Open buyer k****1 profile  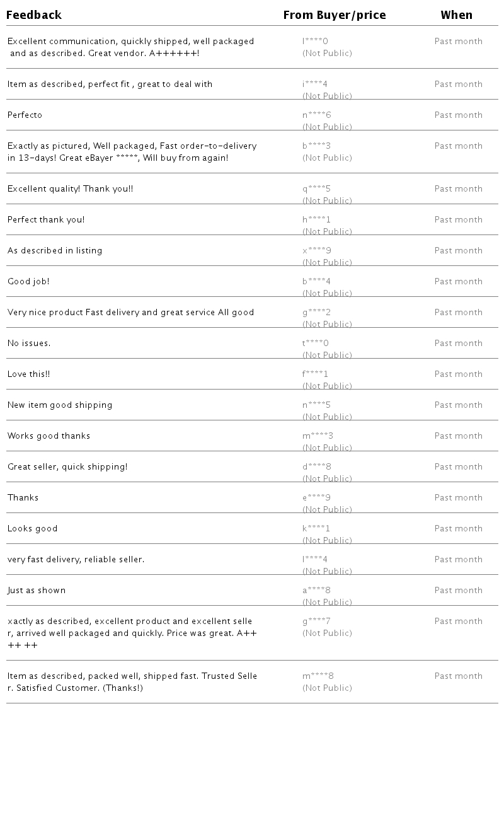tap(316, 529)
